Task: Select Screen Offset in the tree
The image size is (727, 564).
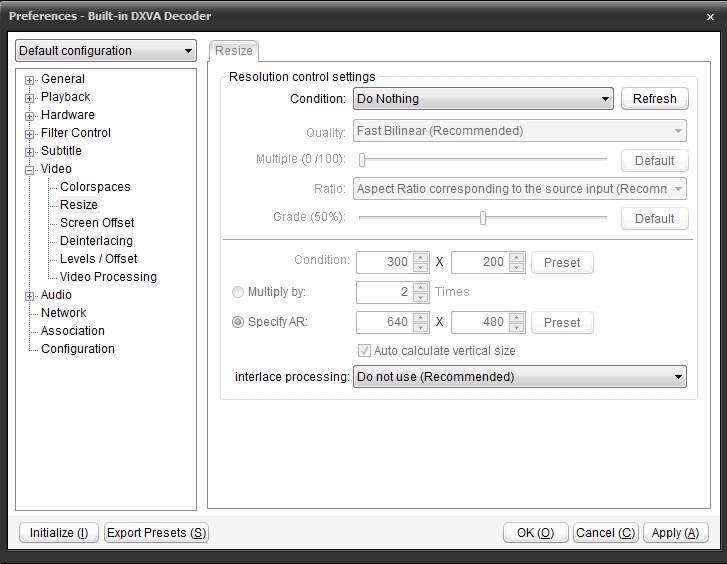Action: (x=97, y=223)
